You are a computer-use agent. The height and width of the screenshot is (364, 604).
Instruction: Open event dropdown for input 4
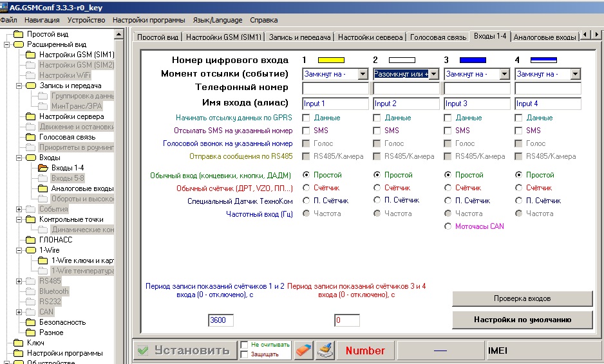(575, 75)
